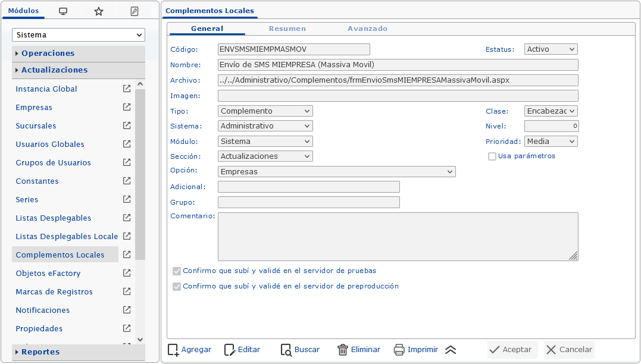Click the Aceptar button
The height and width of the screenshot is (364, 641).
[x=512, y=350]
